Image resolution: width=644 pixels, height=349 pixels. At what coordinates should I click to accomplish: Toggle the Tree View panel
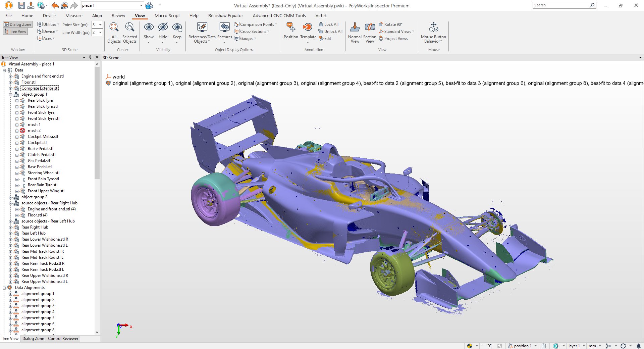click(x=15, y=31)
